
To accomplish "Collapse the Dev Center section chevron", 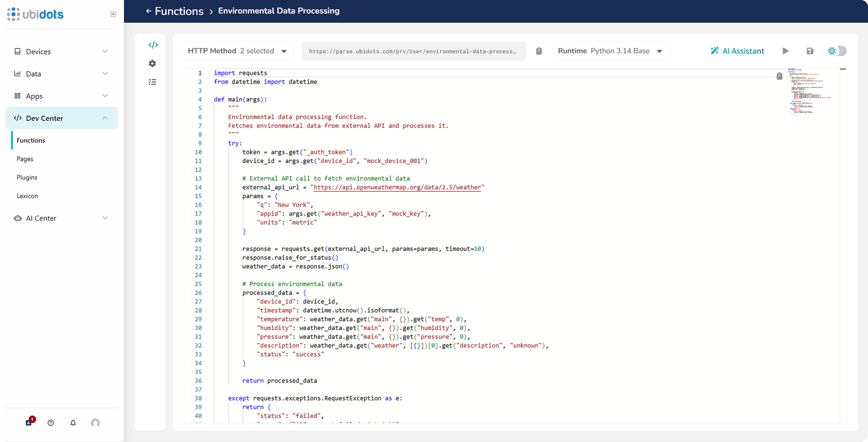I will [x=105, y=118].
